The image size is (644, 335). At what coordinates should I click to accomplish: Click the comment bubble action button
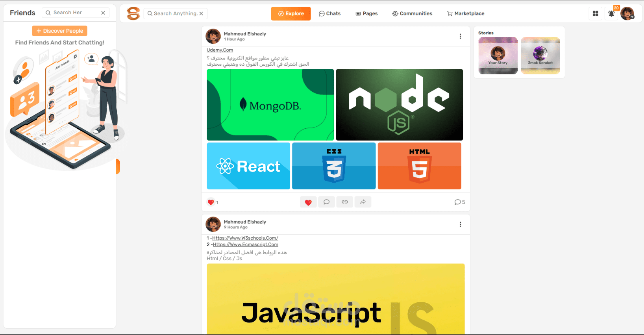[x=326, y=202]
